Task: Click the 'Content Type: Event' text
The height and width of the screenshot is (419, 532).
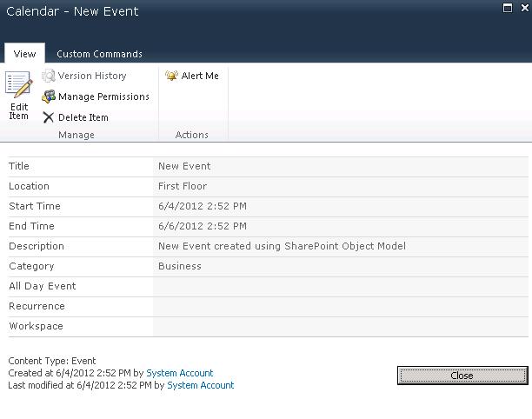Action: click(x=52, y=361)
